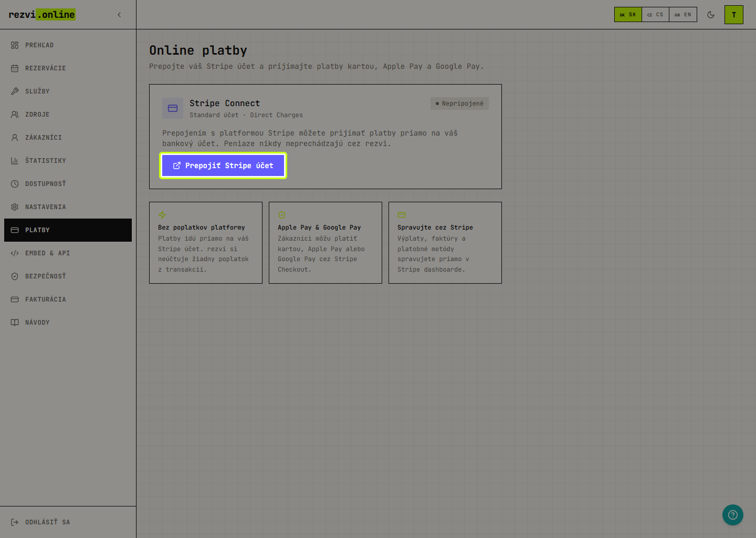Viewport: 756px width, 538px height.
Task: Click the Apple Pay & Google Pay heading
Action: [319, 227]
